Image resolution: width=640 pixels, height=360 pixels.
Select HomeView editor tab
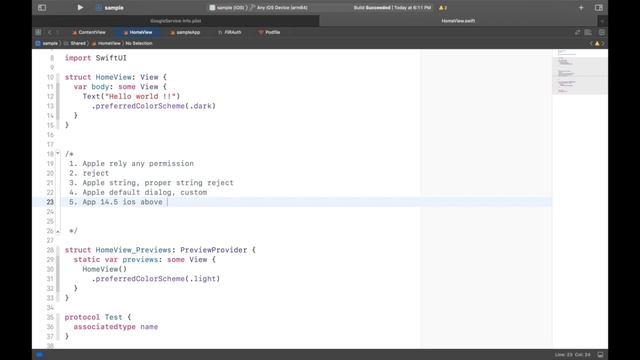(138, 32)
